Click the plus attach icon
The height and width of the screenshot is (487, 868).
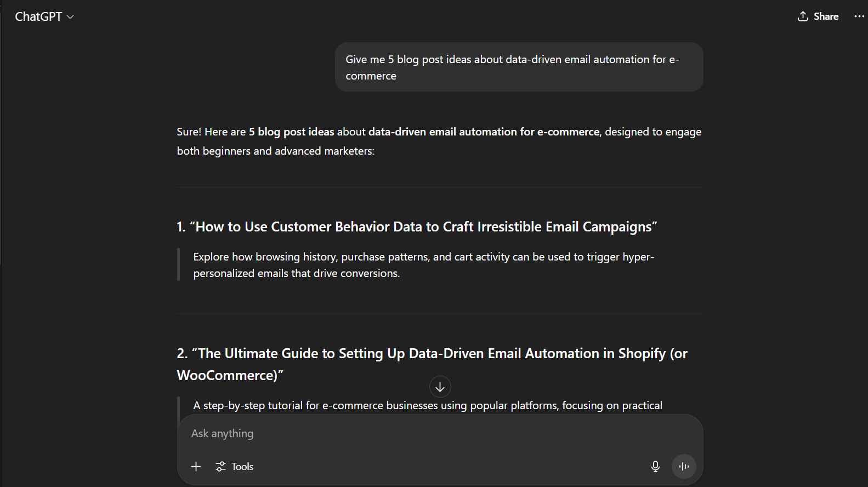coord(196,466)
